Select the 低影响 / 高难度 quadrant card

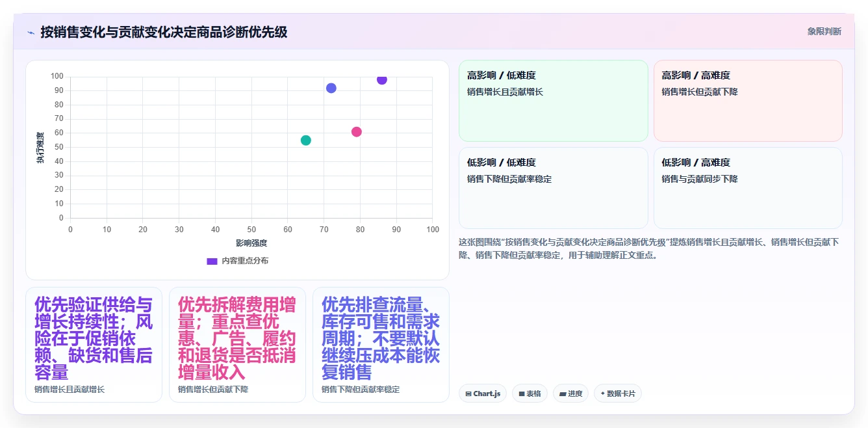tap(748, 188)
